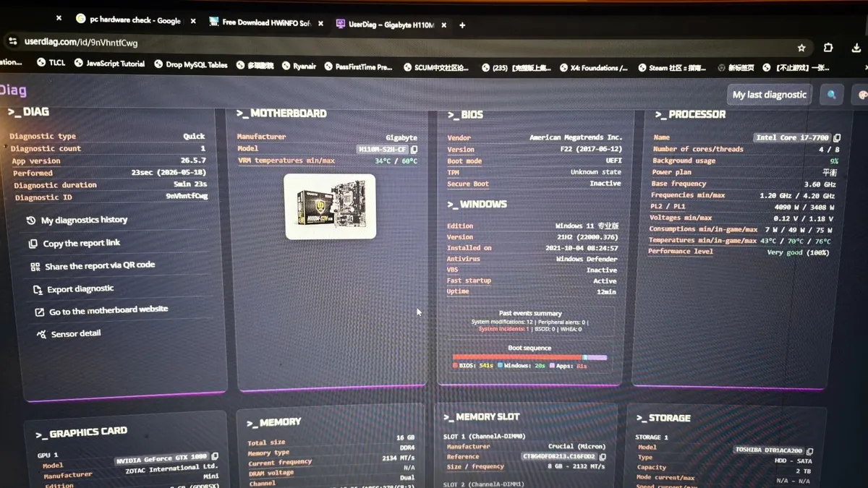Close the HWiNFO download tab

(320, 23)
